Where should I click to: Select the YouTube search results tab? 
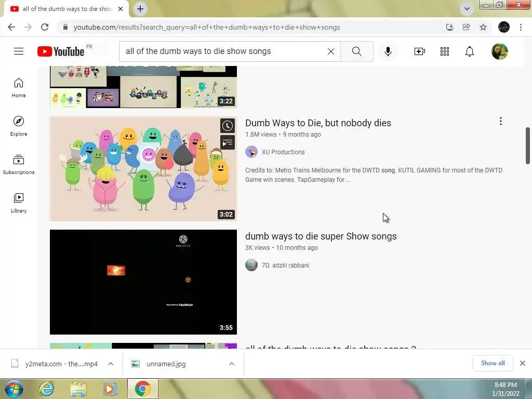click(66, 9)
